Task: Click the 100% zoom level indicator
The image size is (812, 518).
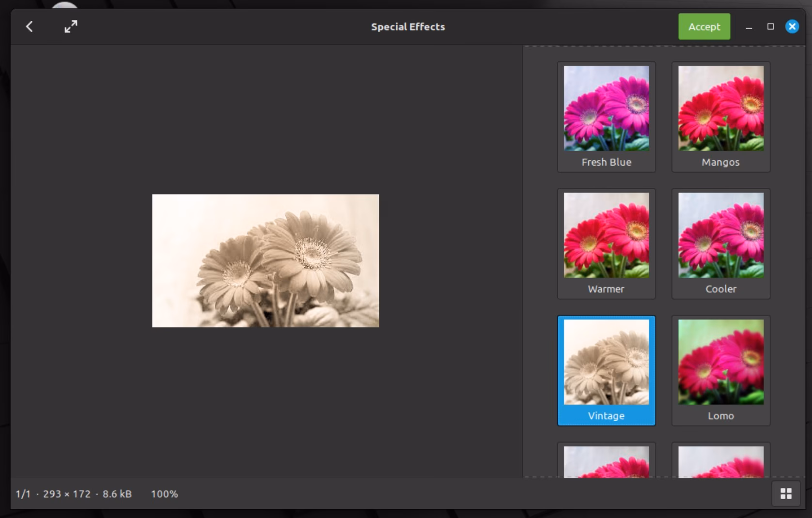Action: [164, 494]
